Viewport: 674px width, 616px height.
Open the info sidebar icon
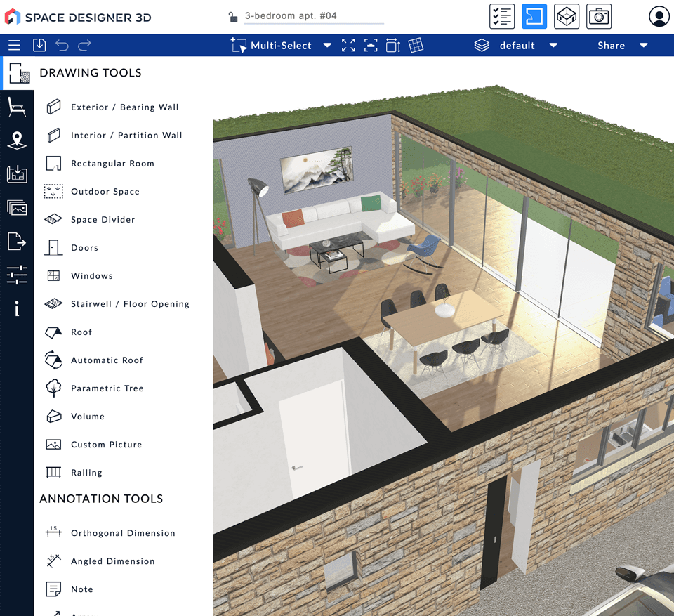click(17, 308)
